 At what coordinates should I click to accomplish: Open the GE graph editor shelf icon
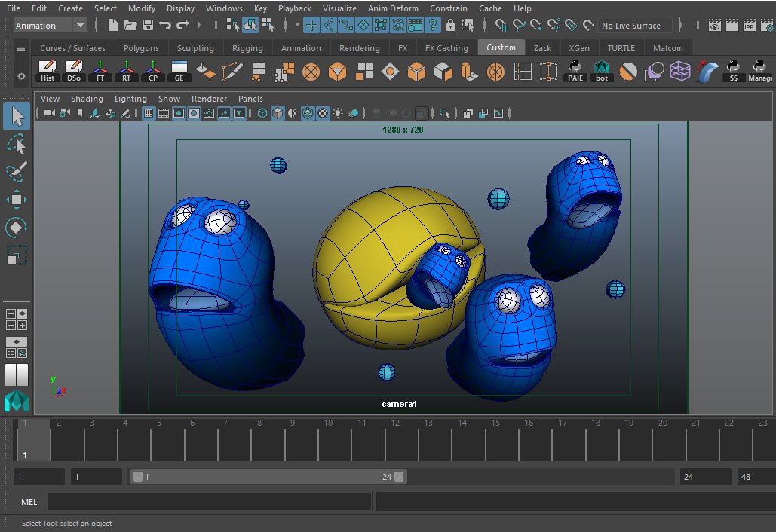pyautogui.click(x=179, y=71)
